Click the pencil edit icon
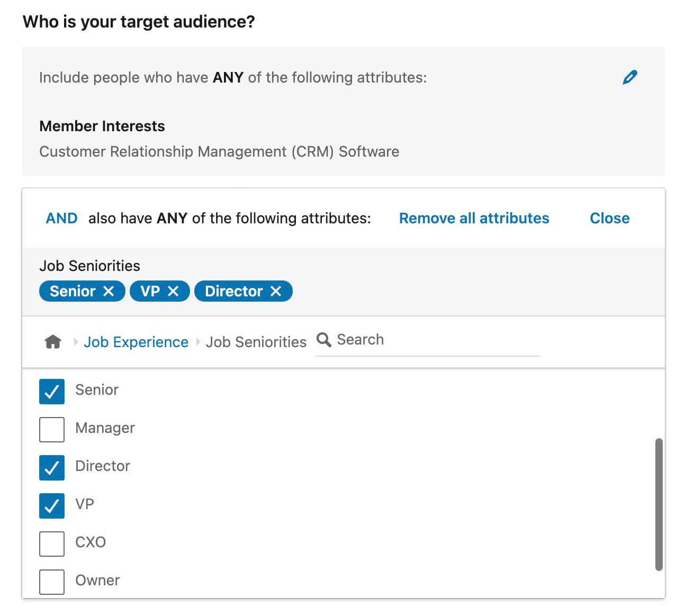 point(629,77)
